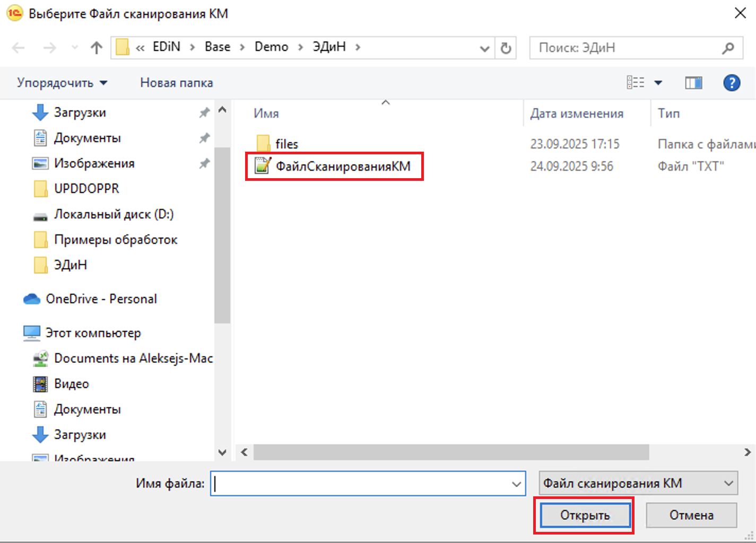Open the files folder
756x543 pixels.
286,144
